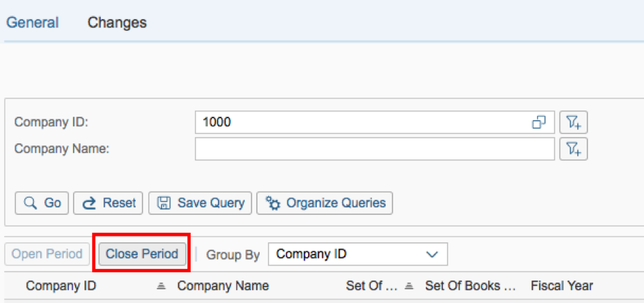Open the Company ID Group By combo box
This screenshot has width=644, height=303.
[x=358, y=255]
